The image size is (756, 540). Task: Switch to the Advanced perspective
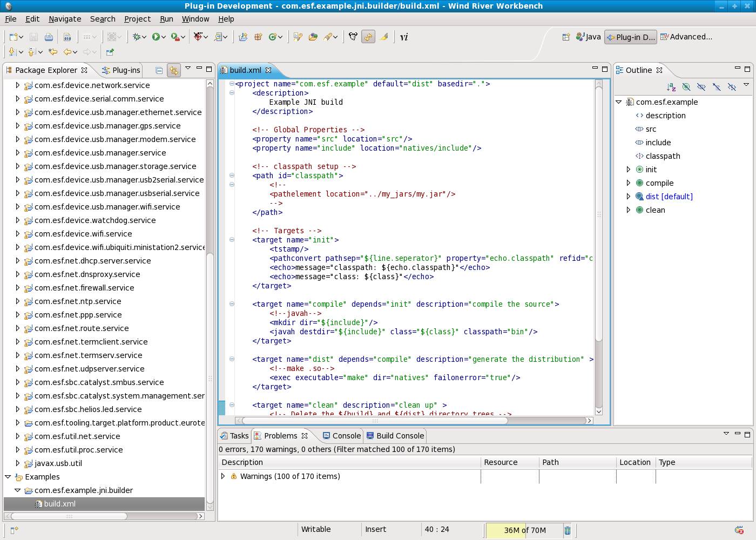click(686, 37)
